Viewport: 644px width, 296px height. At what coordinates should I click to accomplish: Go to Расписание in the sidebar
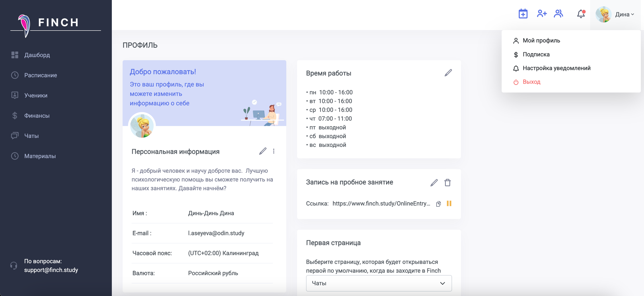point(41,75)
